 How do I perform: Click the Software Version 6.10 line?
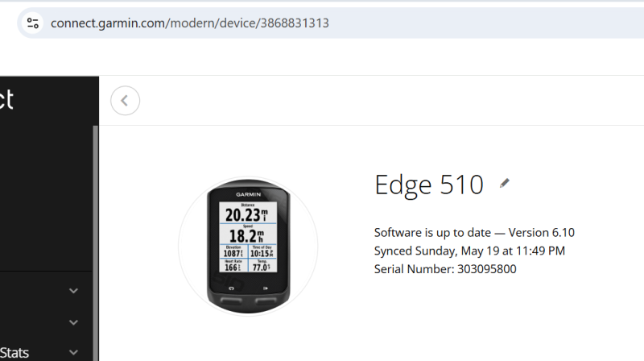click(474, 233)
